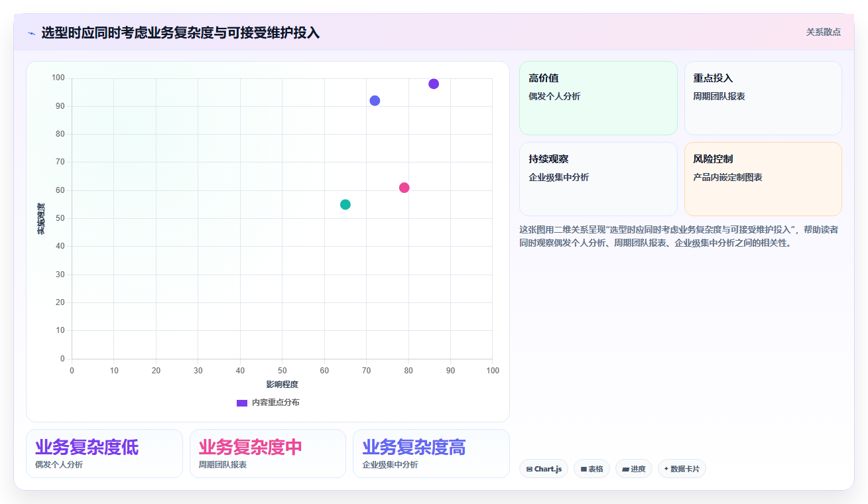The width and height of the screenshot is (868, 504).
Task: Select the 业务复杂度低 card
Action: [104, 454]
